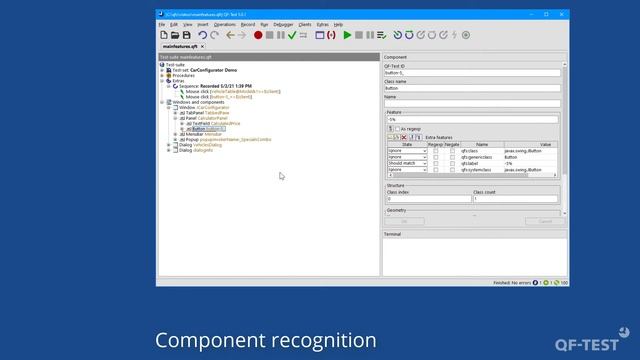Open a test suite via folder icon

(175, 35)
